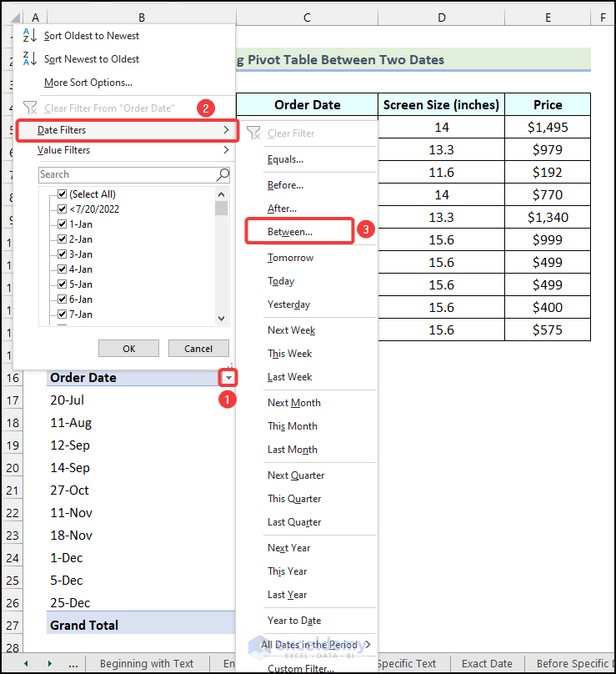Toggle the (Select All) checkbox
The width and height of the screenshot is (616, 674).
tap(63, 194)
